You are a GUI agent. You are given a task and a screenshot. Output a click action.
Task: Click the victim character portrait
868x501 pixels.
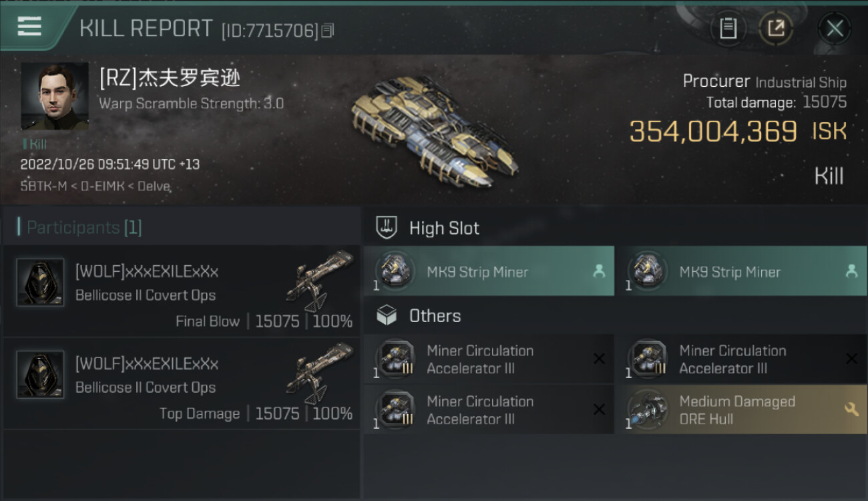pos(55,96)
